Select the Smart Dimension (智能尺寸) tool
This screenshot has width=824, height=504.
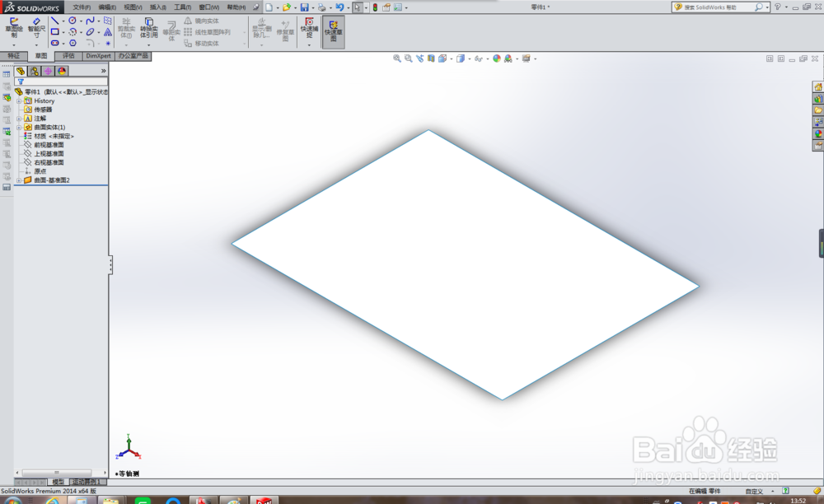(36, 27)
